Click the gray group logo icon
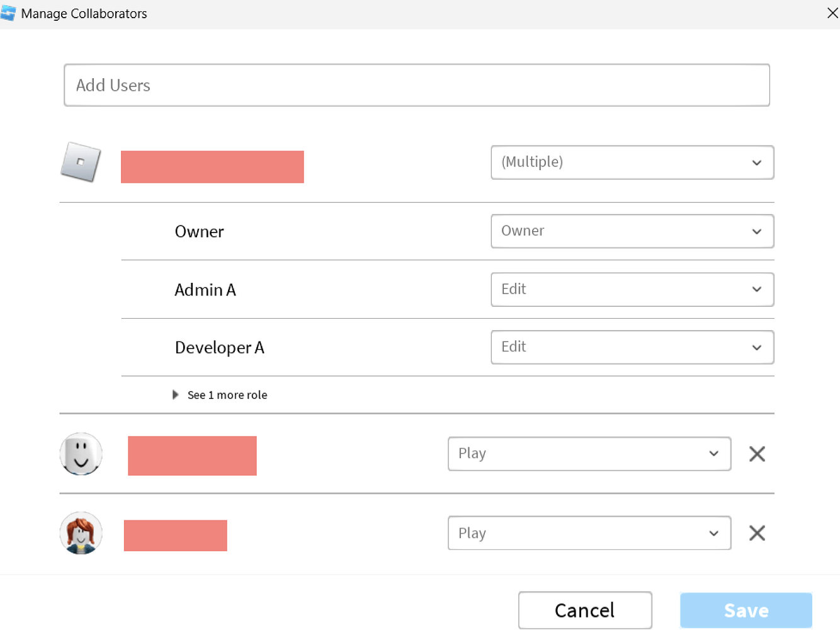The image size is (840, 630). click(81, 162)
